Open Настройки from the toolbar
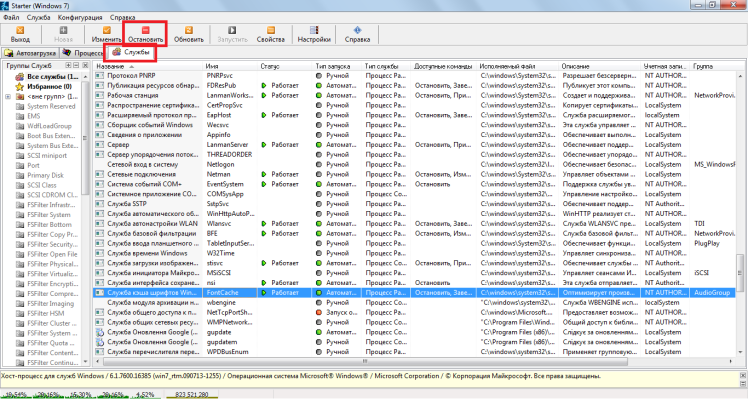 (314, 34)
